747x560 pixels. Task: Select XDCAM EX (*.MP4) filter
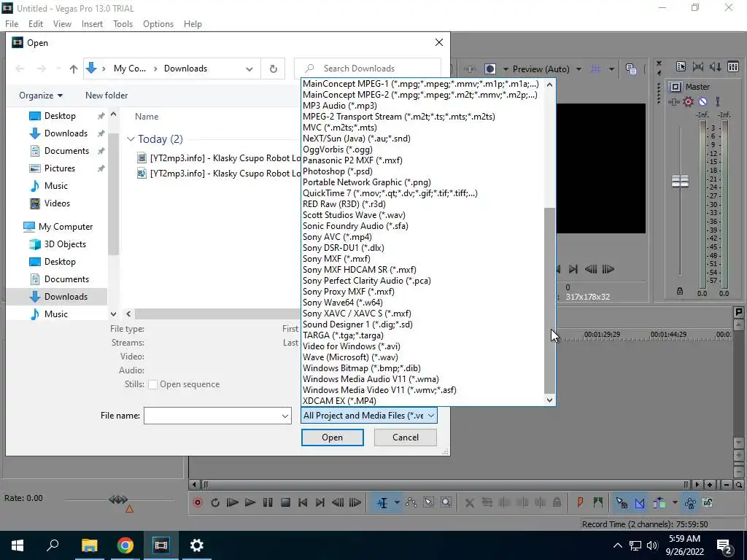coord(423,401)
